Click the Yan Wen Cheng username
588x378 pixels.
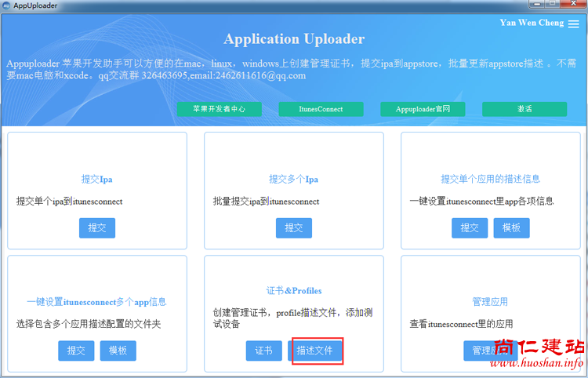[532, 23]
